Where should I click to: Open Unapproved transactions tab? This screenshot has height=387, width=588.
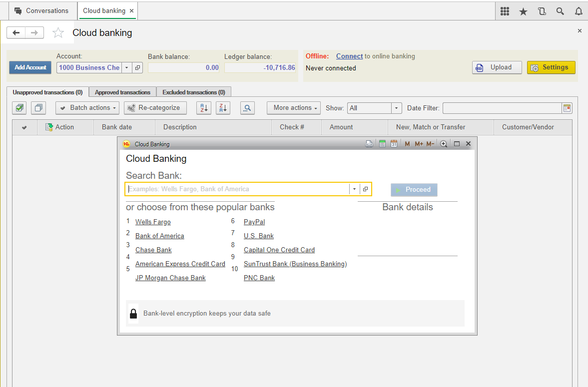47,92
